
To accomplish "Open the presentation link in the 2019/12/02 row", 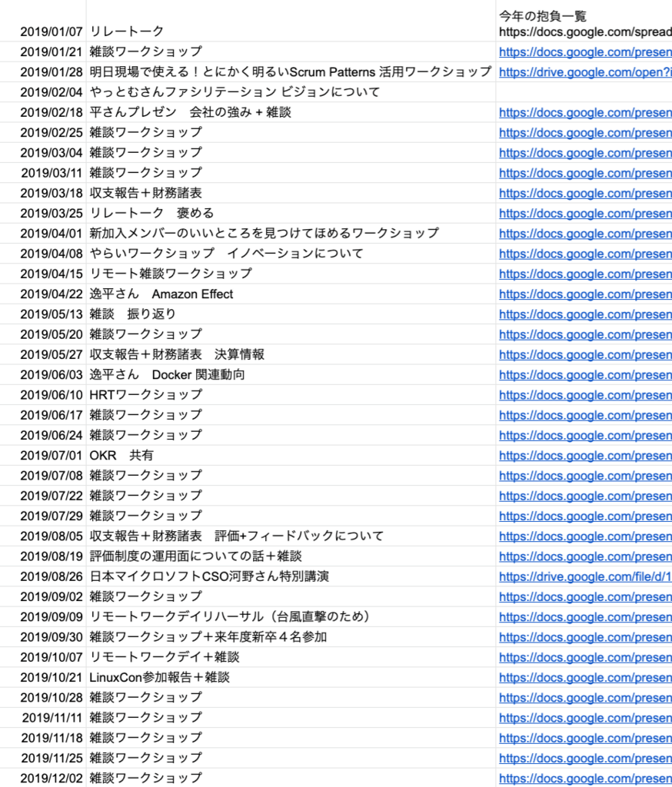I will 584,778.
